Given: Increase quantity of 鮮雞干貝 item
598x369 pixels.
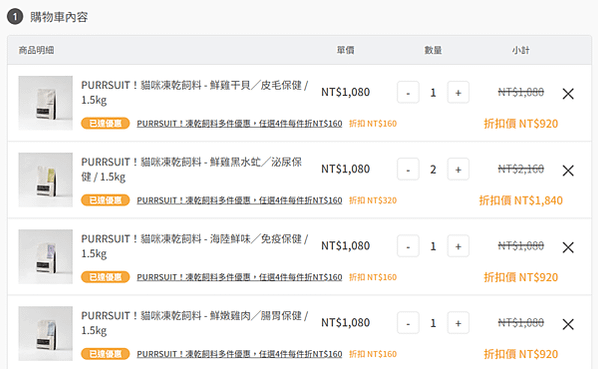Looking at the screenshot, I should [458, 92].
